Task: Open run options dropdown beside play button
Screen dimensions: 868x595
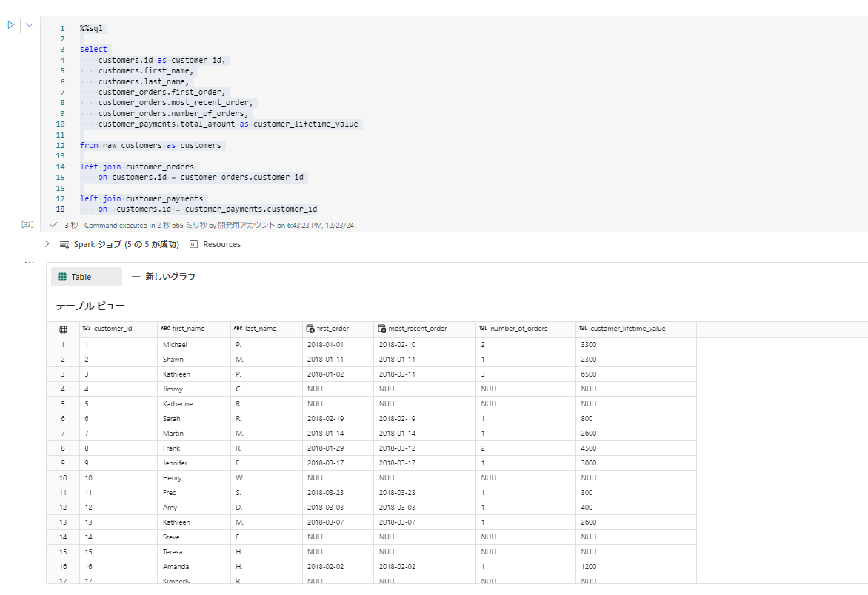Action: (x=30, y=25)
